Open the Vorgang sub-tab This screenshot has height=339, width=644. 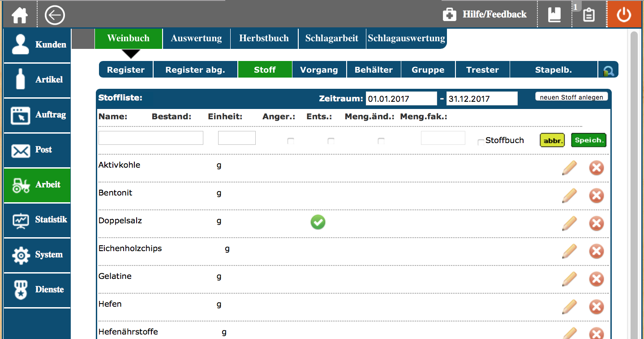coord(319,70)
